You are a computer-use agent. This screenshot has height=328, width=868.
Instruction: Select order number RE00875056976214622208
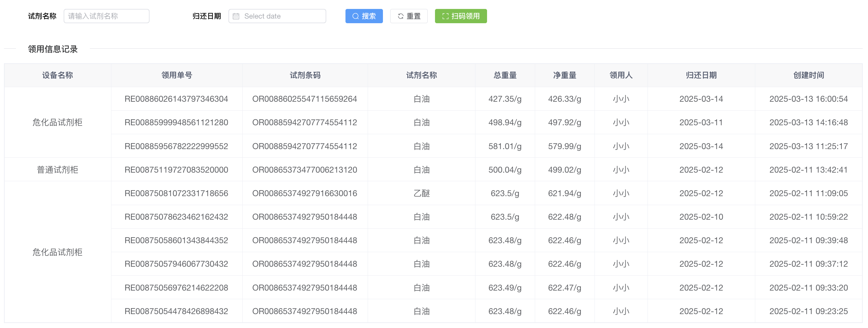[x=176, y=288]
